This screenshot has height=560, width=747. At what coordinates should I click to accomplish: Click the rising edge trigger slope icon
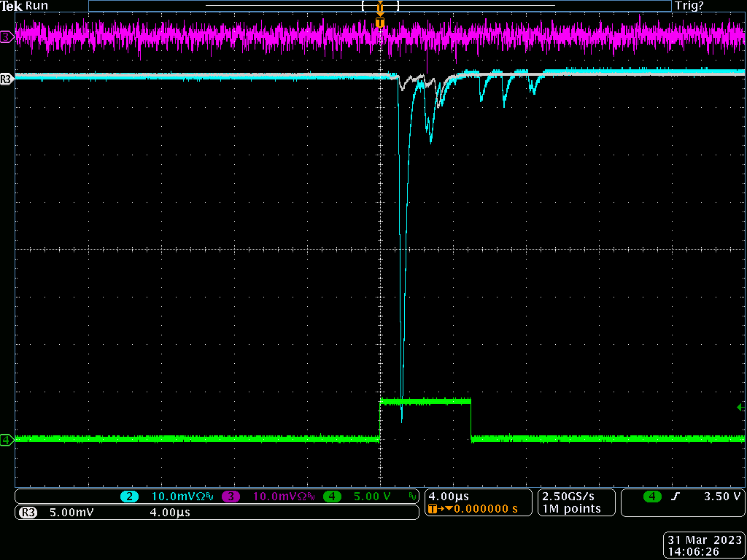pos(676,497)
